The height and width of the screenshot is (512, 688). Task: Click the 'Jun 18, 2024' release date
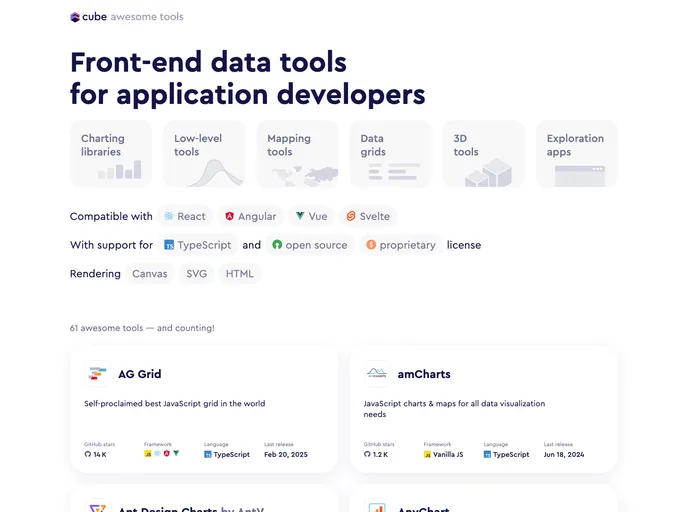click(564, 455)
